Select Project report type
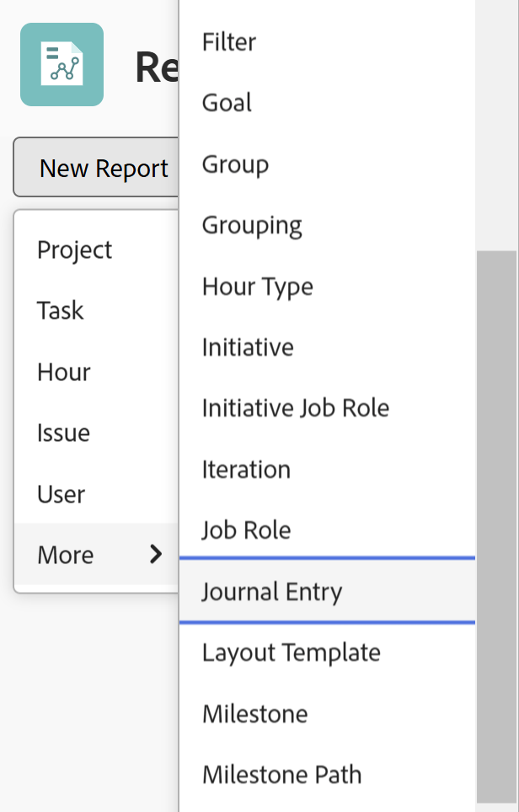The image size is (519, 812). coord(75,250)
